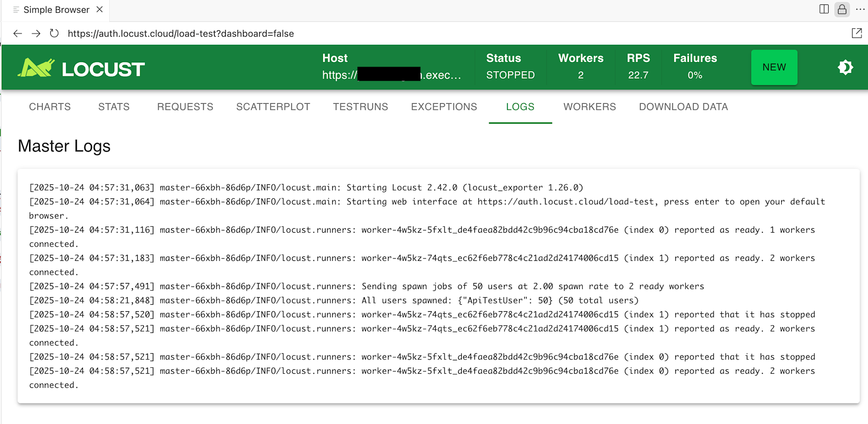Click the browser forward arrow

pos(36,33)
